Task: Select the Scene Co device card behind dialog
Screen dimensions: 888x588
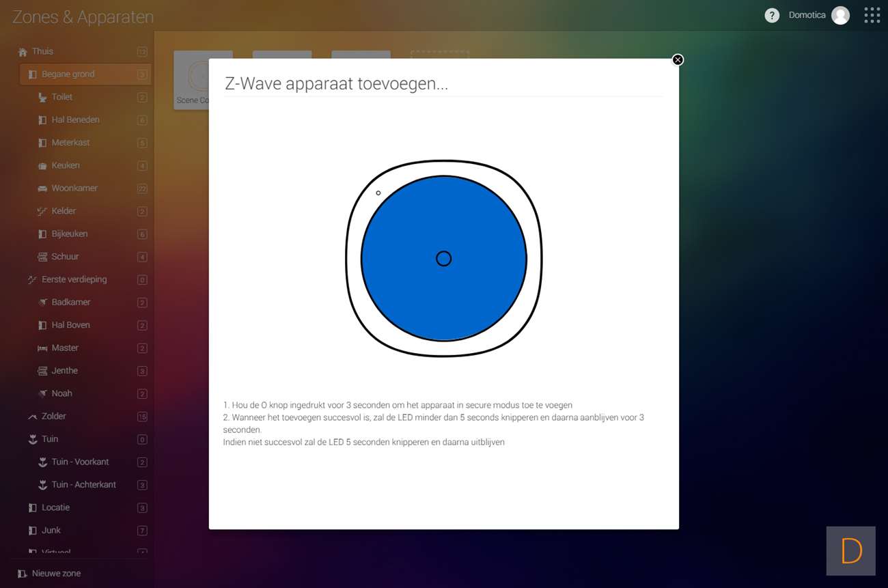Action: pos(191,80)
